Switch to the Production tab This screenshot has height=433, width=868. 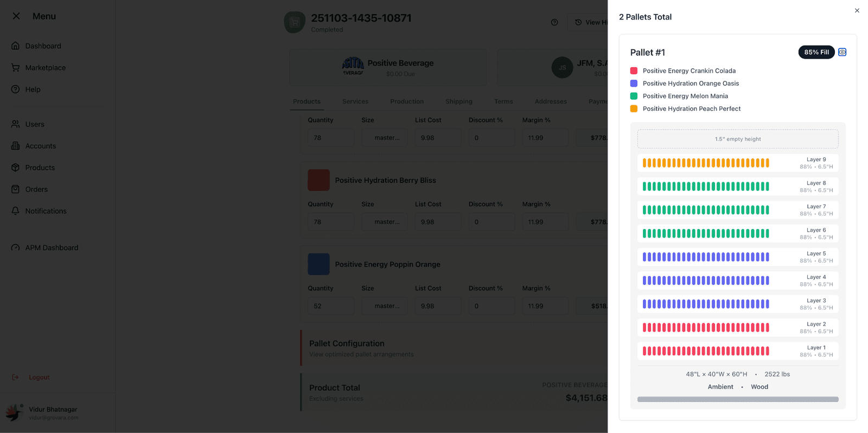(407, 101)
